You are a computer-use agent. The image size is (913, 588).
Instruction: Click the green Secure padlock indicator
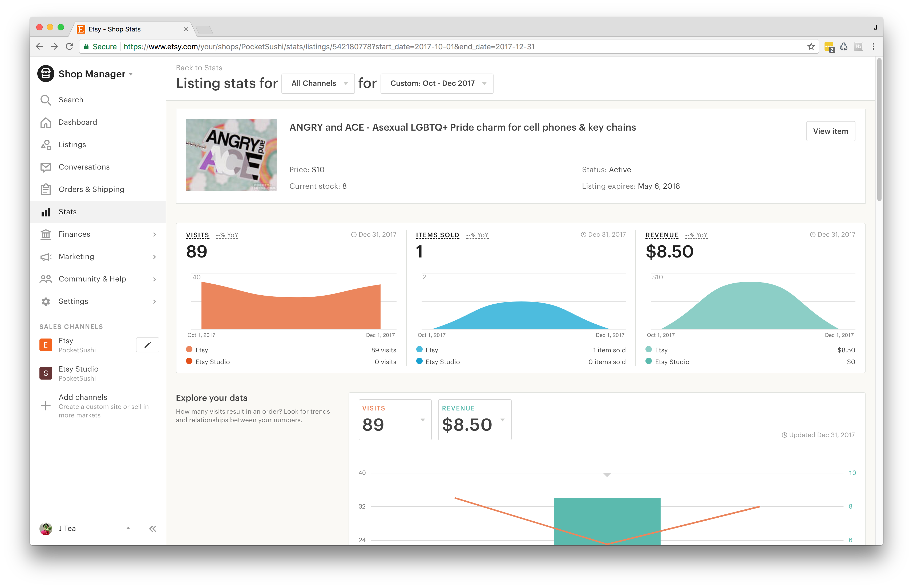[x=100, y=47]
